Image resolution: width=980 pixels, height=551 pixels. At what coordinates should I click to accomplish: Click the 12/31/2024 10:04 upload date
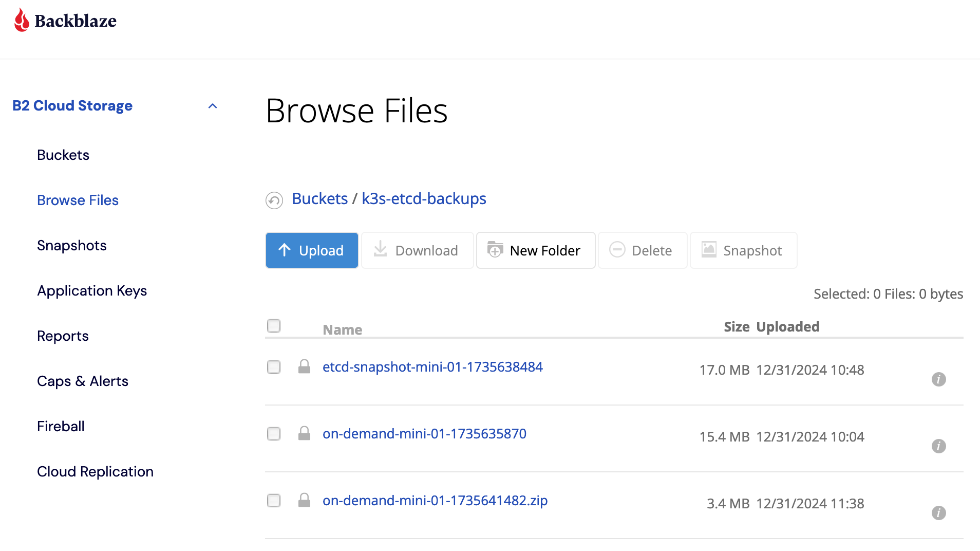pyautogui.click(x=810, y=436)
